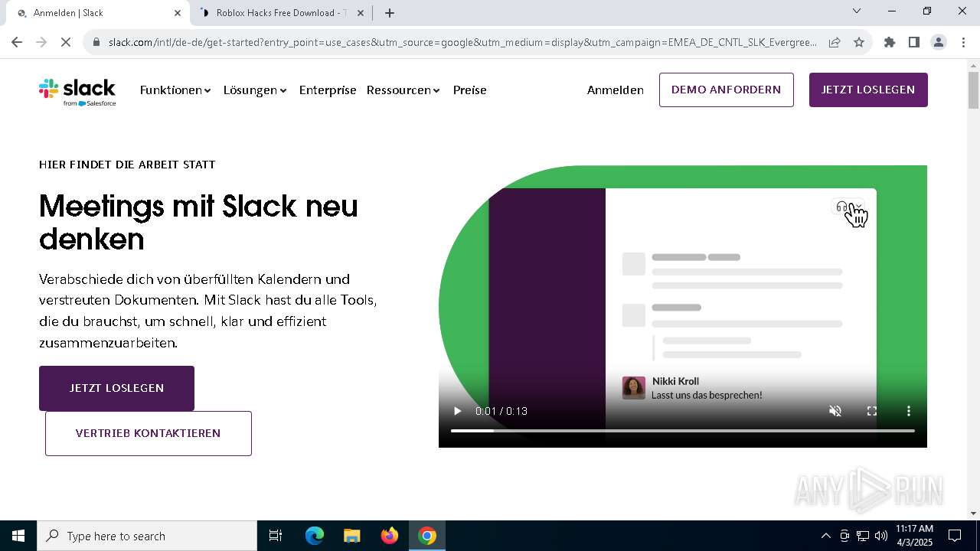
Task: Go back to previous page
Action: coord(17,42)
